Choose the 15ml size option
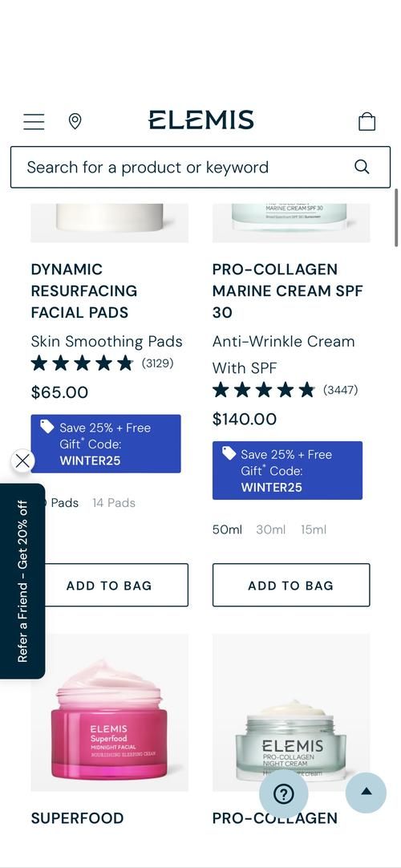The image size is (401, 868). tap(314, 529)
